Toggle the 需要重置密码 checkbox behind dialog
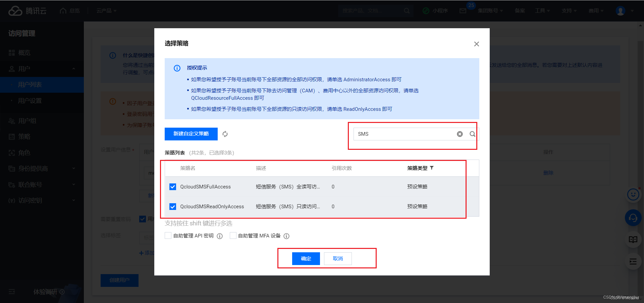The width and height of the screenshot is (644, 303). tap(142, 219)
